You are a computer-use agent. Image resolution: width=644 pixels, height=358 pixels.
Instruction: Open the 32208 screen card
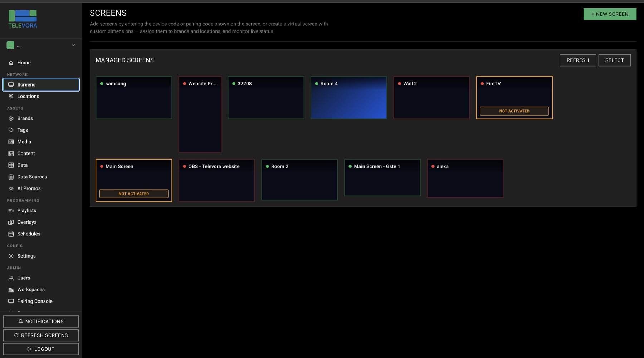(266, 98)
